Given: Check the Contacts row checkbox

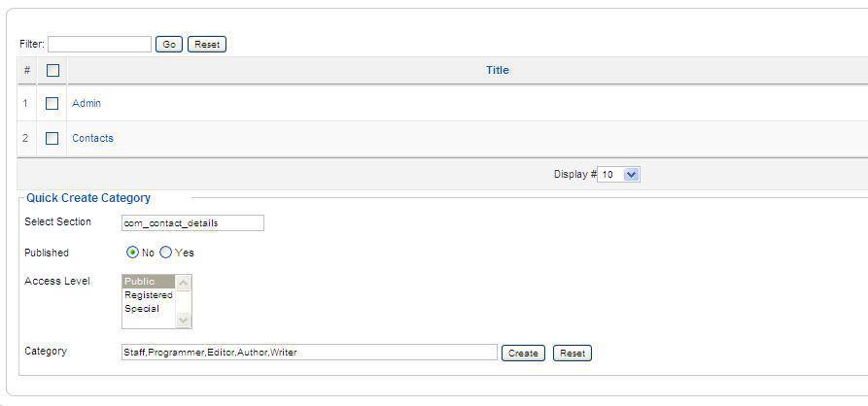Looking at the screenshot, I should (x=52, y=138).
